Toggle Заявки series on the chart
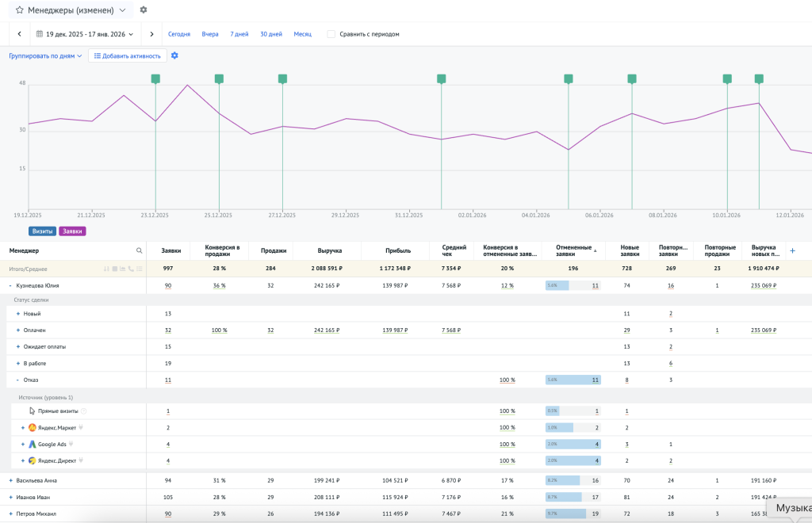 pyautogui.click(x=72, y=231)
